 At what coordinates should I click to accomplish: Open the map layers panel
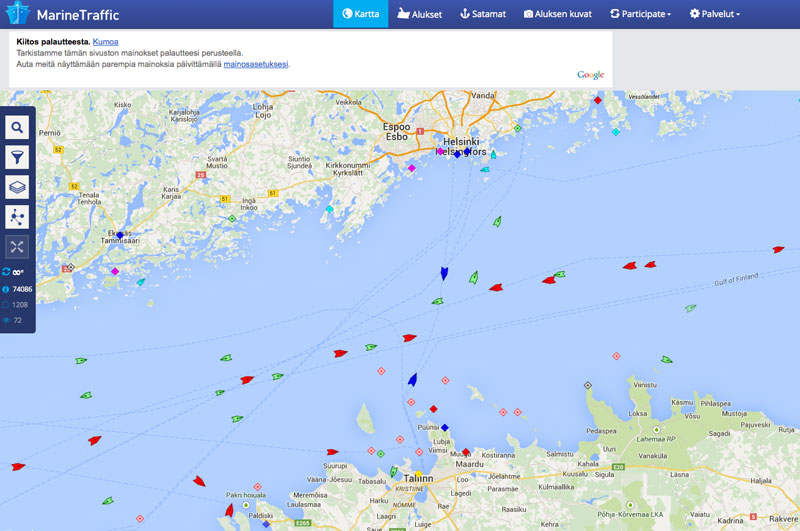pyautogui.click(x=17, y=187)
